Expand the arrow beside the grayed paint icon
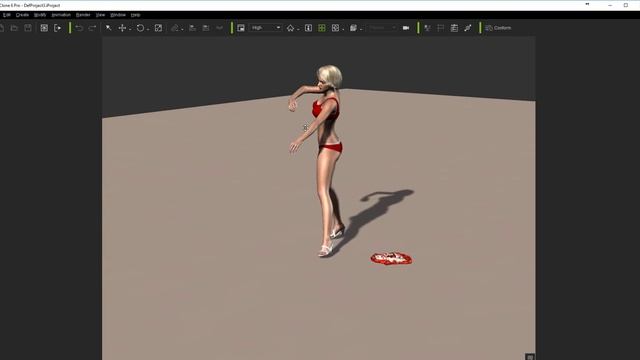Image resolution: width=640 pixels, height=360 pixels. 182,29
